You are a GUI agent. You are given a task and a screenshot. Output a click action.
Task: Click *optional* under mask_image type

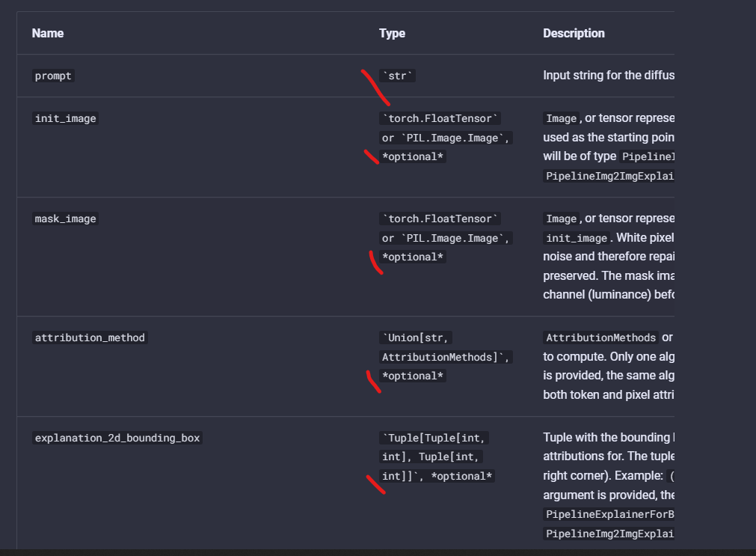(413, 257)
